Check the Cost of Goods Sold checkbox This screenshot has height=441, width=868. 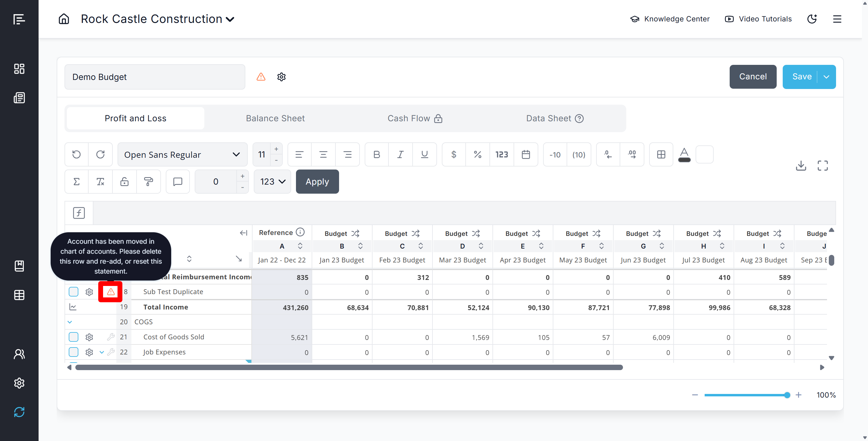(74, 337)
